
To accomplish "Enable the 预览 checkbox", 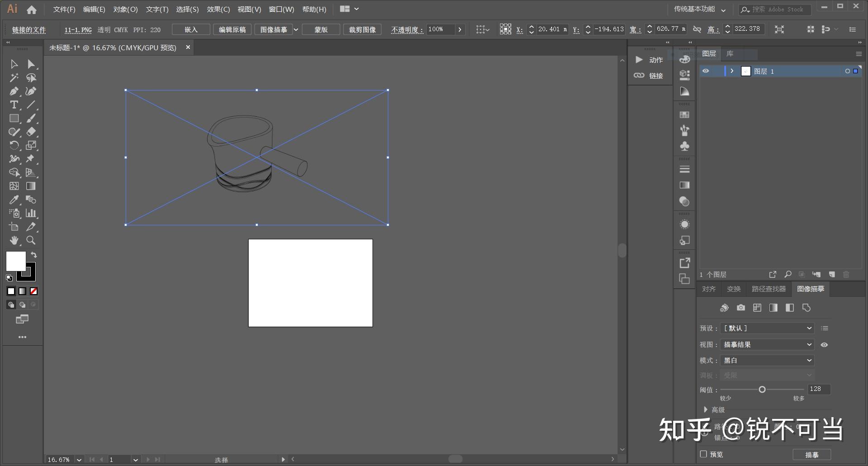I will [703, 454].
